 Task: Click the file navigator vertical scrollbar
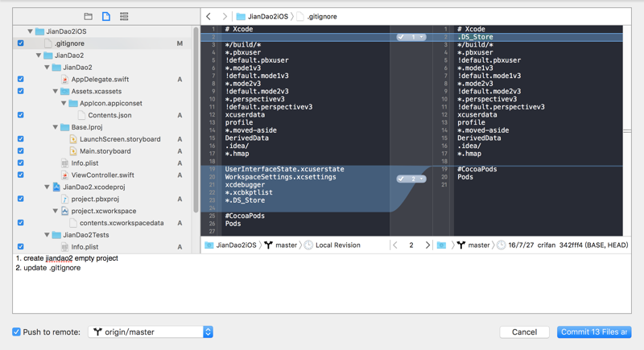(x=196, y=119)
